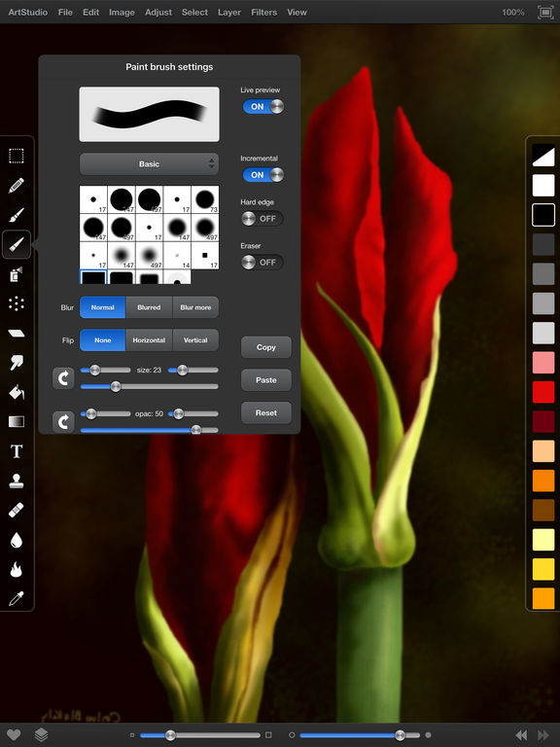The image size is (560, 747).
Task: Select the rectangular selection tool
Action: (17, 156)
